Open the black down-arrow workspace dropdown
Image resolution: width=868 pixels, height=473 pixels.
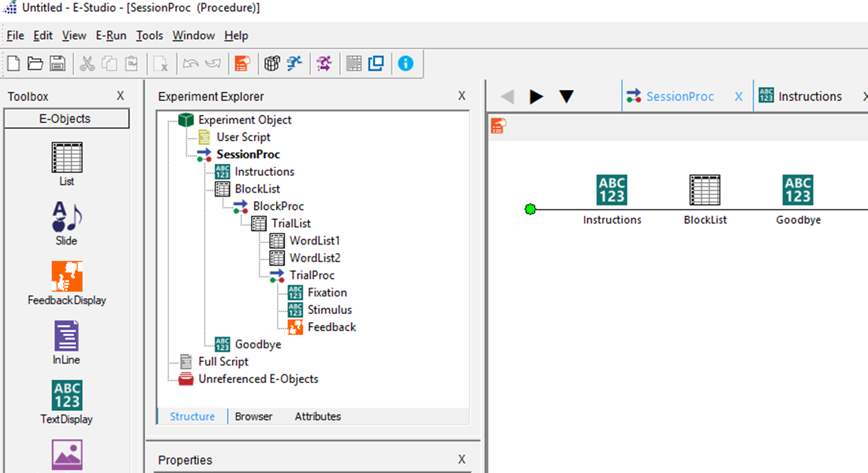567,97
